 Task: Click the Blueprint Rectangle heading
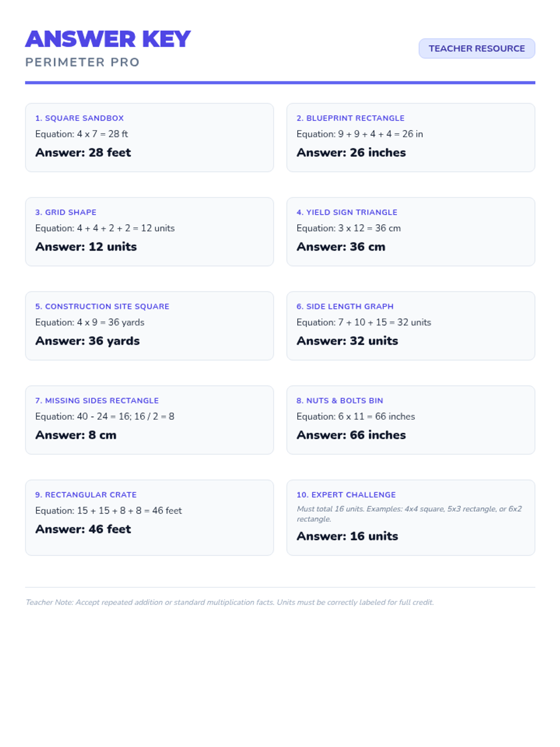pyautogui.click(x=350, y=118)
